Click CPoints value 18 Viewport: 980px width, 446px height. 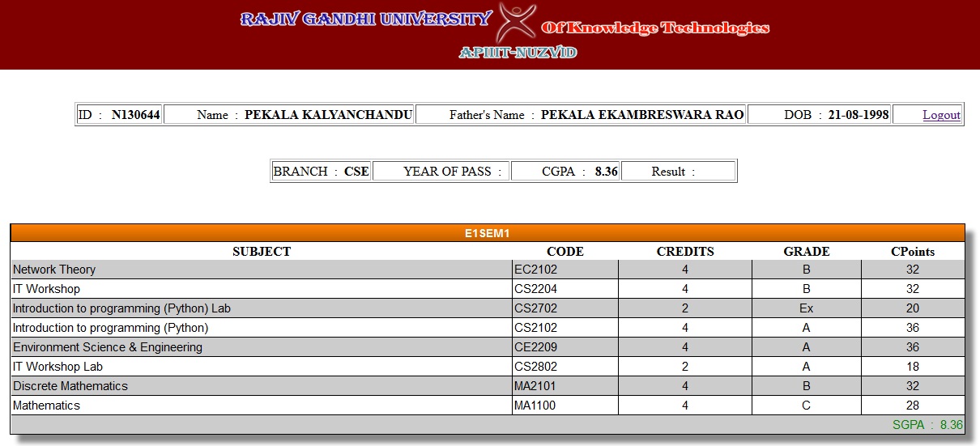click(913, 367)
